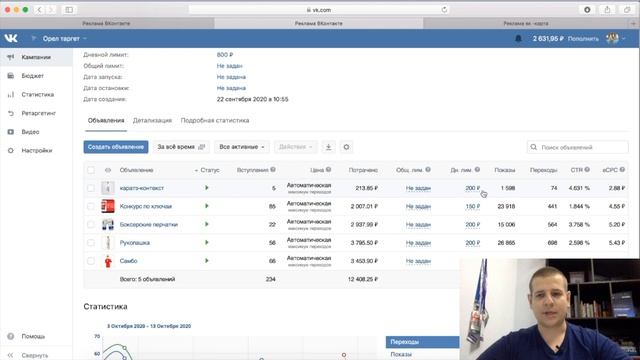Switch to the Подробная статистика tab

click(x=215, y=120)
